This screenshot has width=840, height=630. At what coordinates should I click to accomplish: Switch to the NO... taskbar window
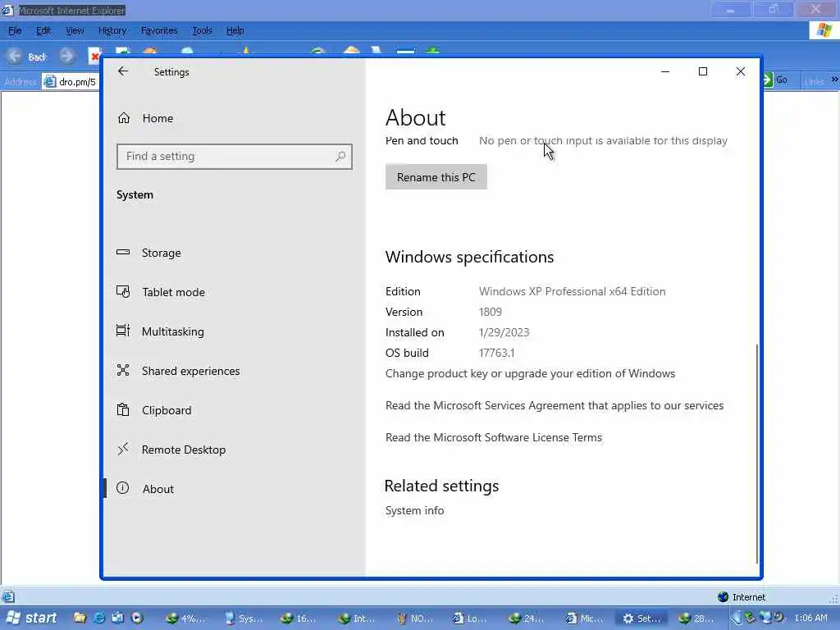pos(414,619)
